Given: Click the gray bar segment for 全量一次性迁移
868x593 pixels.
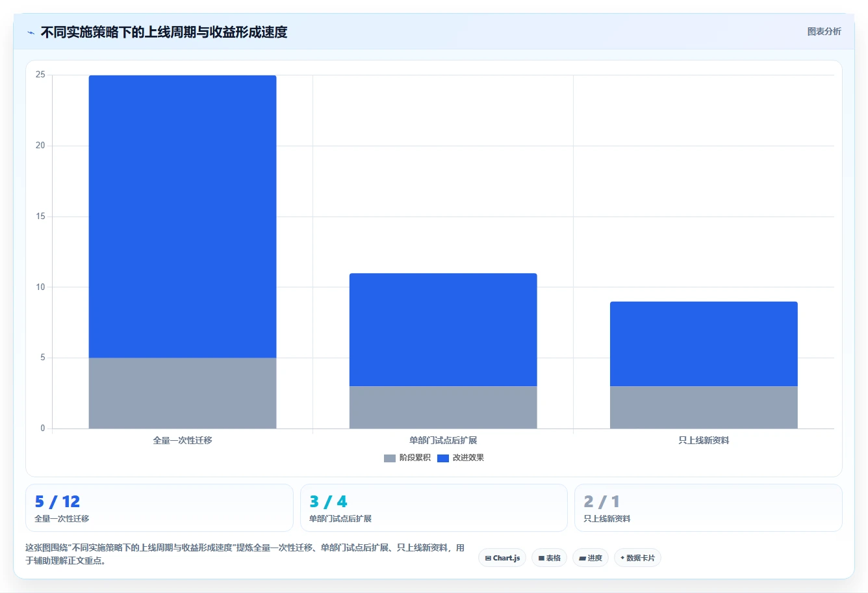Looking at the screenshot, I should pos(183,393).
